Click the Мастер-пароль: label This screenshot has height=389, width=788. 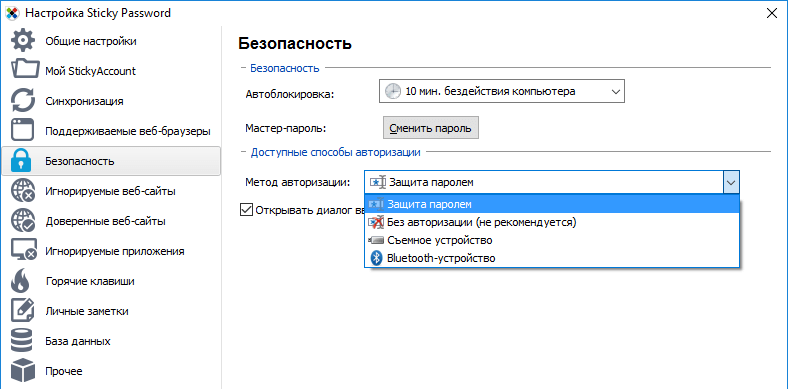(x=286, y=128)
